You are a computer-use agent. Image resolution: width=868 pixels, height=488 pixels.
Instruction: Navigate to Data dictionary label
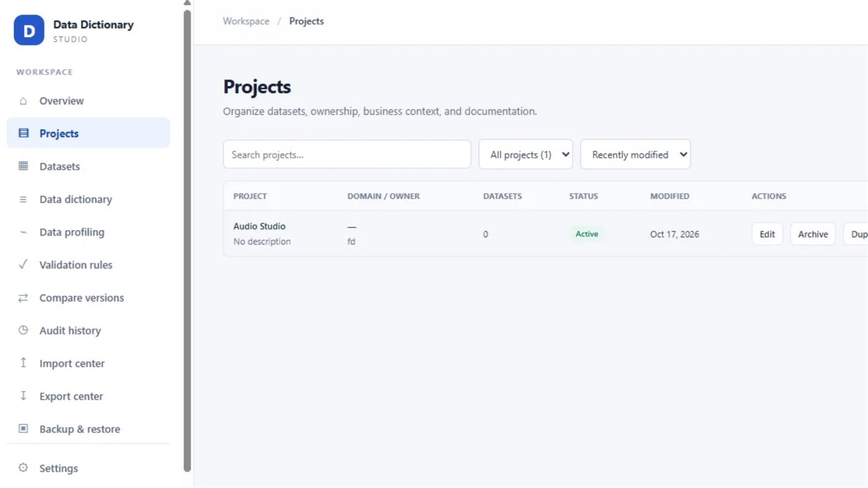coord(76,199)
